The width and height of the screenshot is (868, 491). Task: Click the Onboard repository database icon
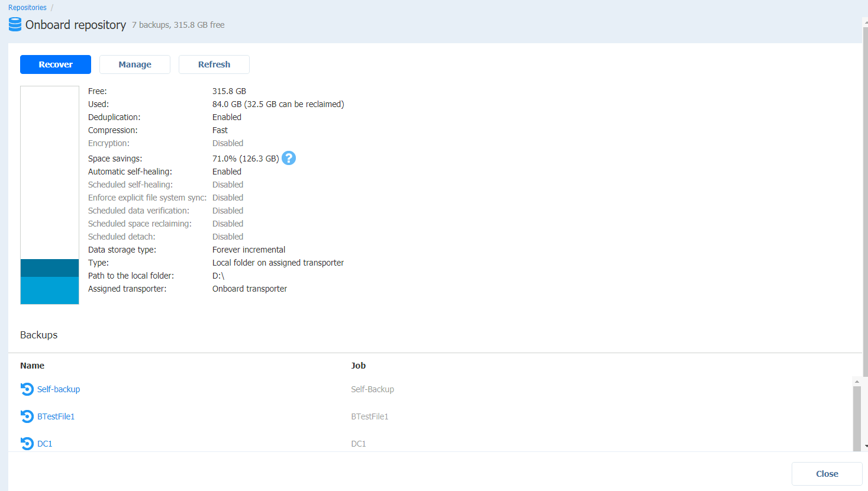[15, 24]
